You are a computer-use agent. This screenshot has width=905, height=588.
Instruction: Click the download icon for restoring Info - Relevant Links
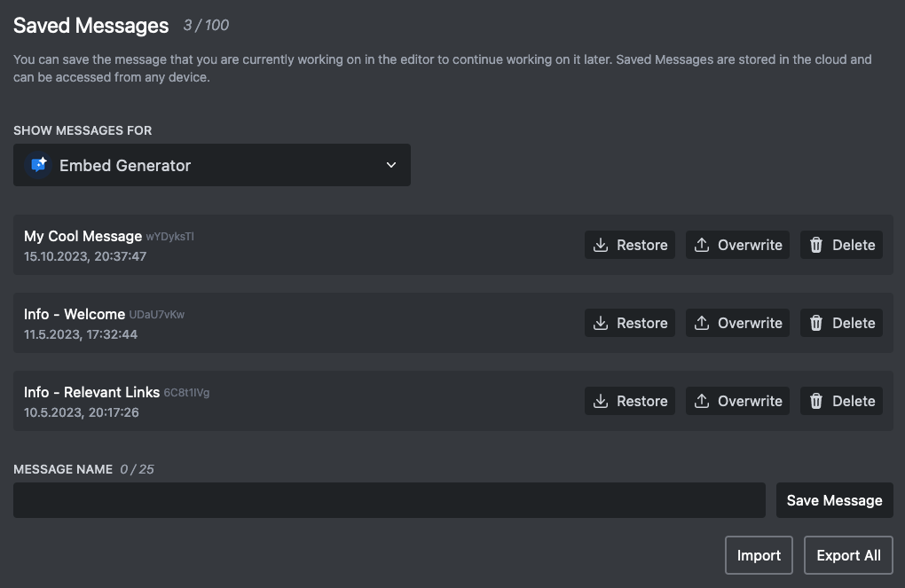click(601, 401)
